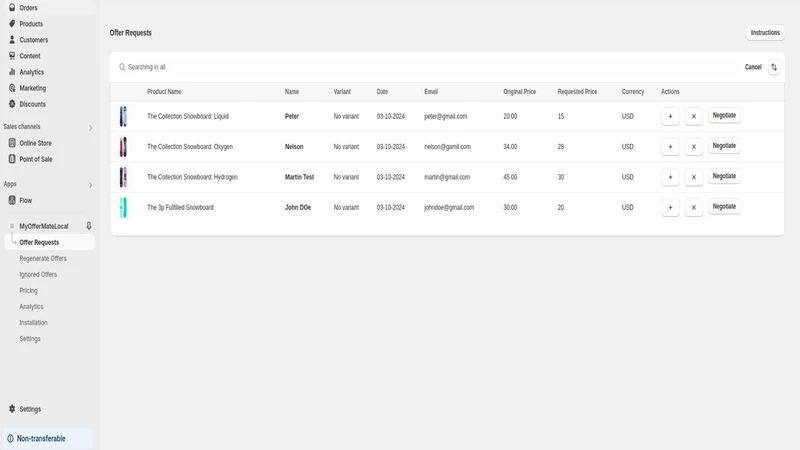The height and width of the screenshot is (450, 800).
Task: Click the Requested Price column header
Action: (577, 92)
